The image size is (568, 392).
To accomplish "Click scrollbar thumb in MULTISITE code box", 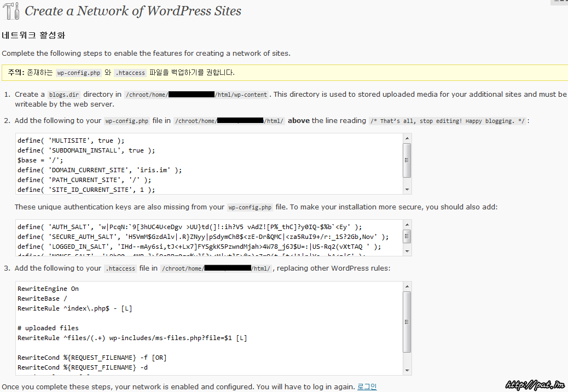I will click(407, 160).
